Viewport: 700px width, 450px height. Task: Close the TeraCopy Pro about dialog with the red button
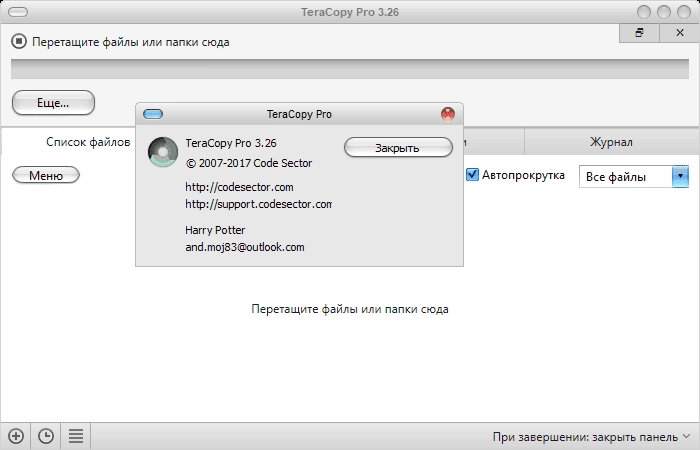tap(448, 114)
